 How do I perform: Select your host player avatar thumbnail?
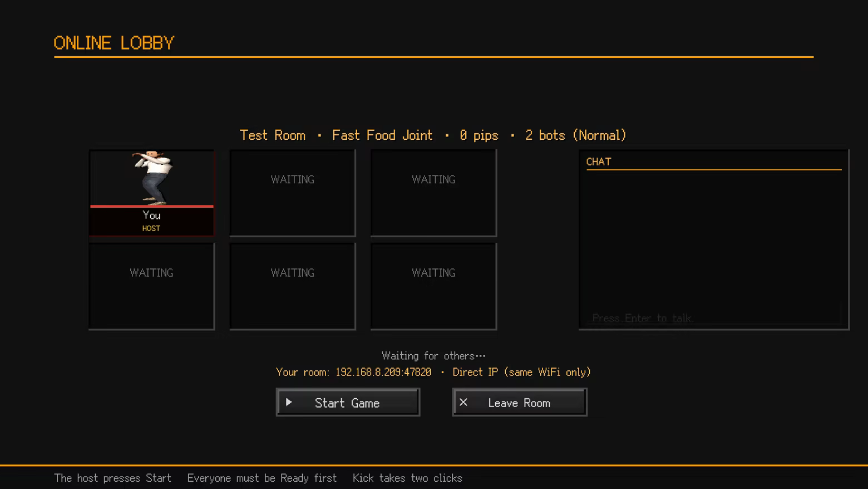point(152,178)
